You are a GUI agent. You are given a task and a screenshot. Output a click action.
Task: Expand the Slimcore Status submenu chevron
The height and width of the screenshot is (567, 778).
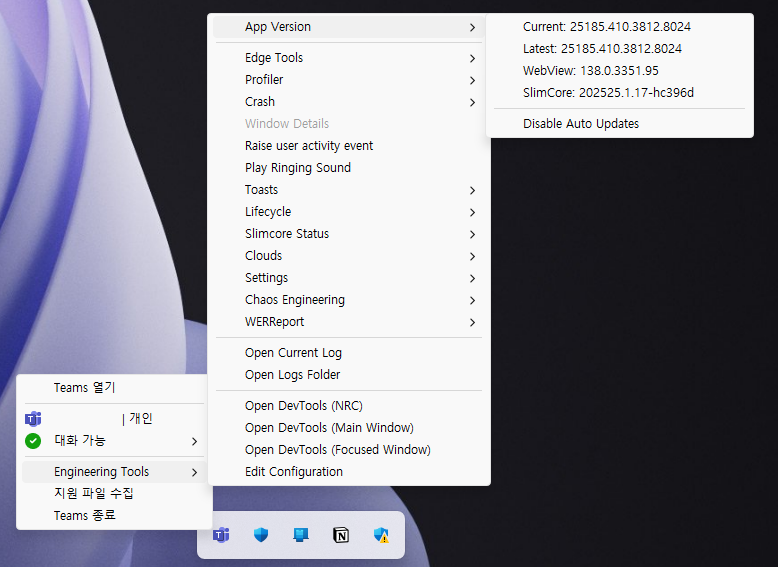[x=472, y=234]
